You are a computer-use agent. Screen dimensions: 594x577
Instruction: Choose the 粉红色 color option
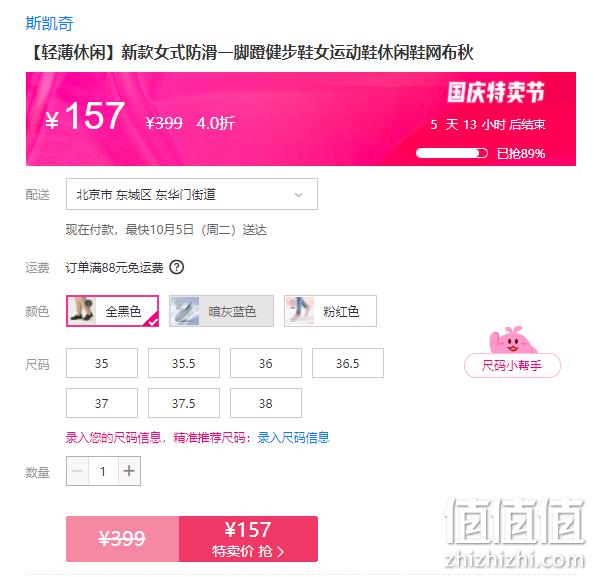tap(330, 311)
